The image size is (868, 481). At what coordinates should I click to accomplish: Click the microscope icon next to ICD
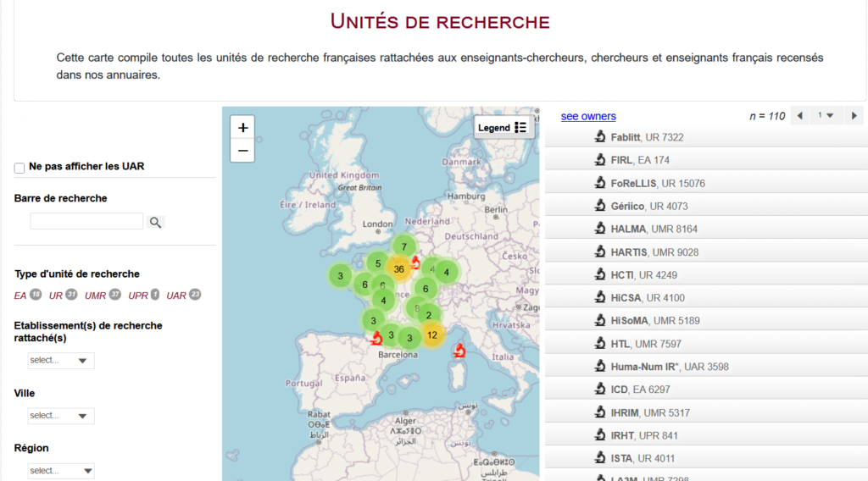600,390
